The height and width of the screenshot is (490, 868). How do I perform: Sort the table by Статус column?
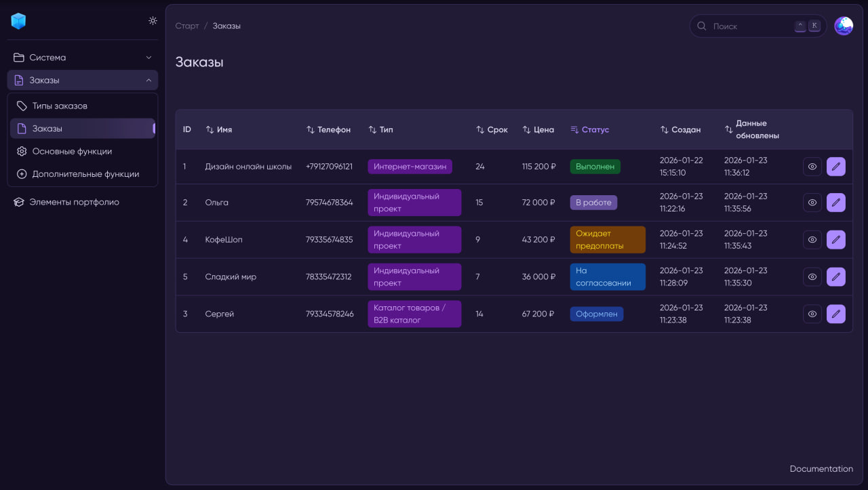[589, 129]
